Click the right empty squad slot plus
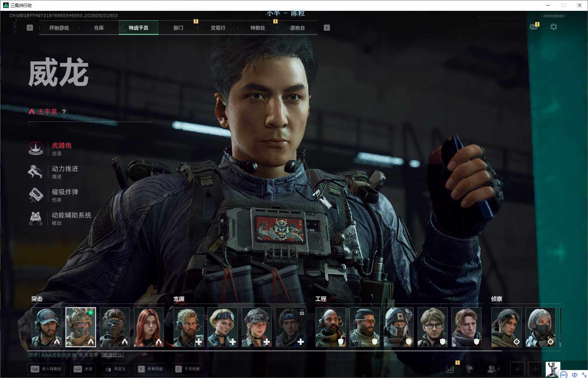Viewport: 588px width, 378px height. [x=535, y=369]
